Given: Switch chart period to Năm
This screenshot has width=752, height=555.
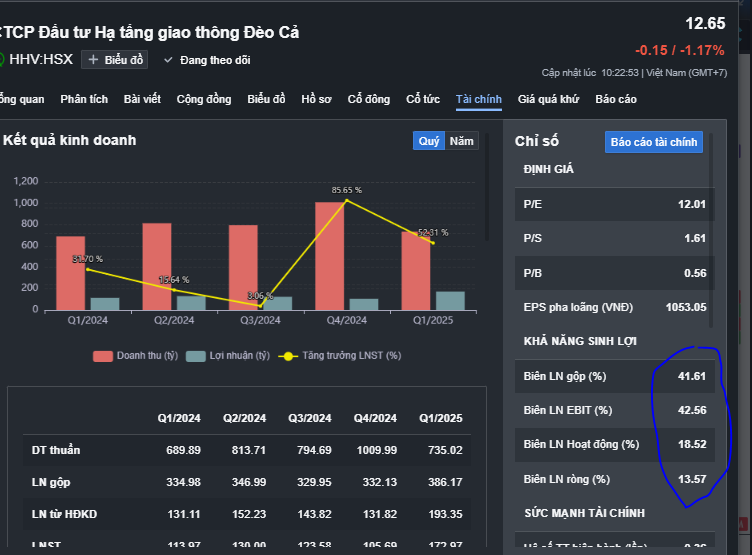Looking at the screenshot, I should 462,141.
